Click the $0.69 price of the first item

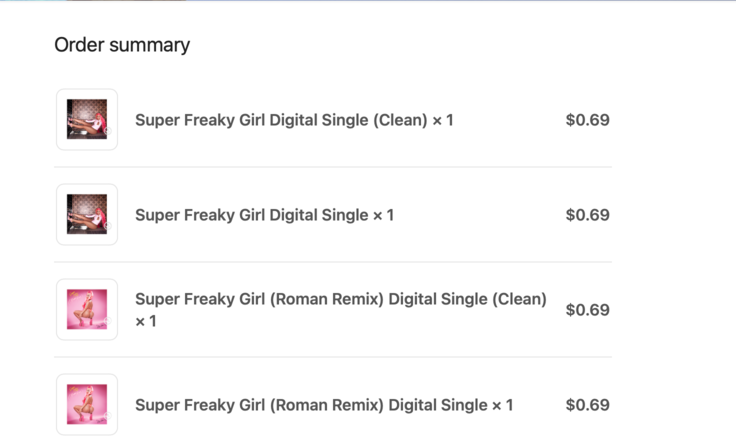click(x=588, y=120)
